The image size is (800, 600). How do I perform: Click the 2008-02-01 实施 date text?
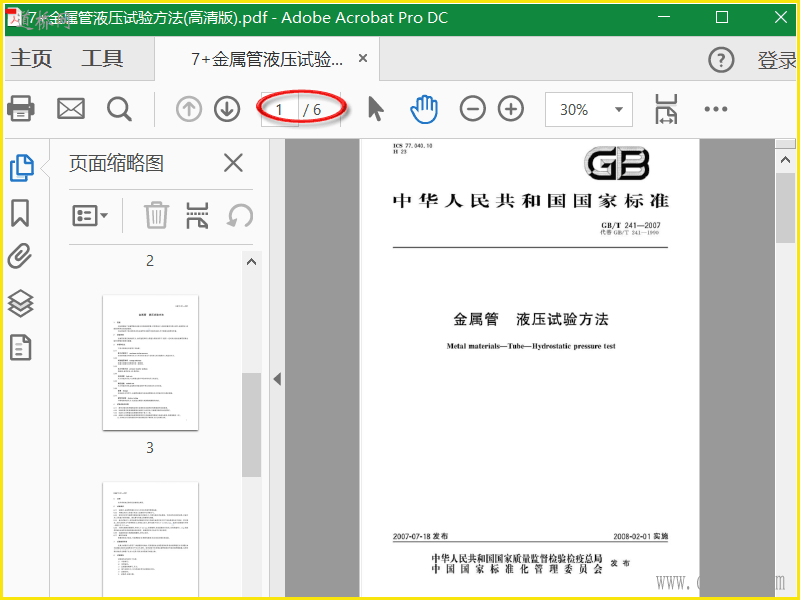(x=641, y=536)
